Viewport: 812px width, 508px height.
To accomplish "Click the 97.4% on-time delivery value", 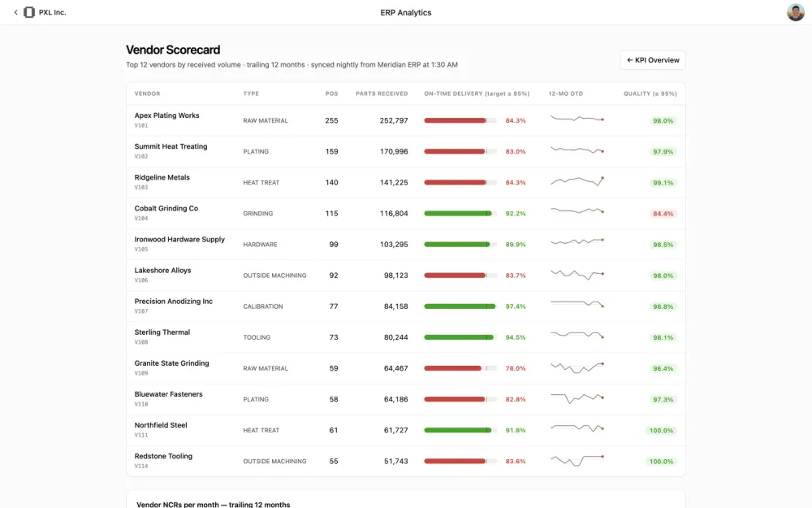I will tap(516, 306).
